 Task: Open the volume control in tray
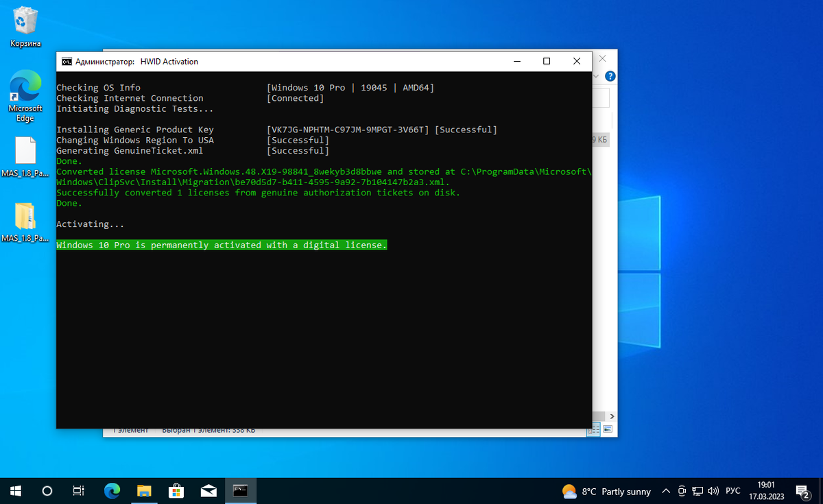coord(713,492)
